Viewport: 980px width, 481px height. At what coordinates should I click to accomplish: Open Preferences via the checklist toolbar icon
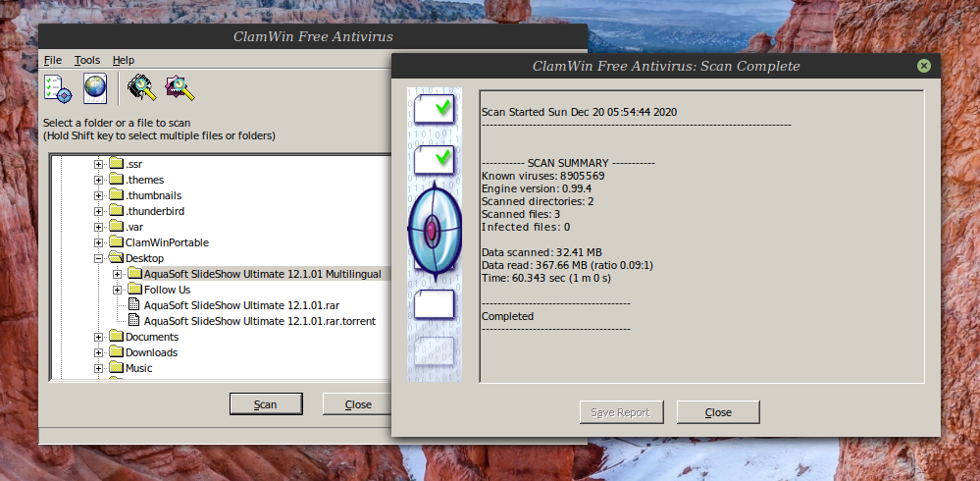58,88
